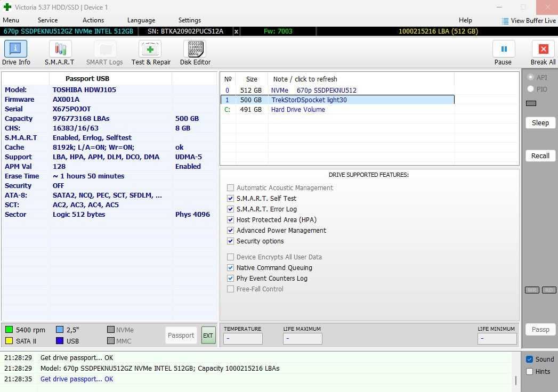The image size is (558, 392).
Task: Click the NVMe gray indicator
Action: [111, 330]
